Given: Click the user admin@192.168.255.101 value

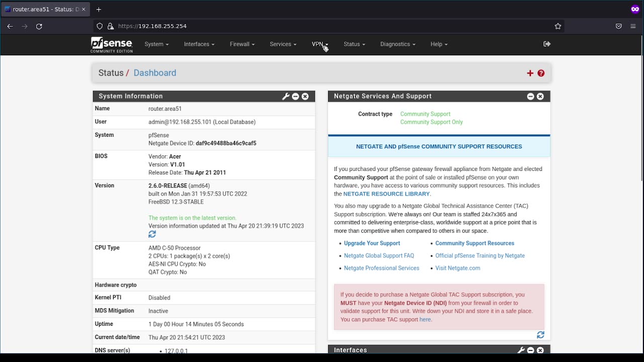Looking at the screenshot, I should pyautogui.click(x=202, y=122).
